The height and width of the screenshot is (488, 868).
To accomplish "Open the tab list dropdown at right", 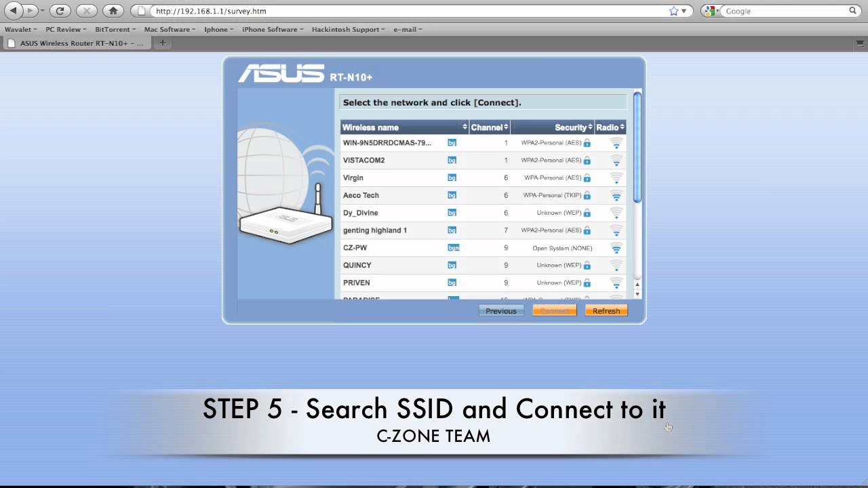I will click(859, 43).
